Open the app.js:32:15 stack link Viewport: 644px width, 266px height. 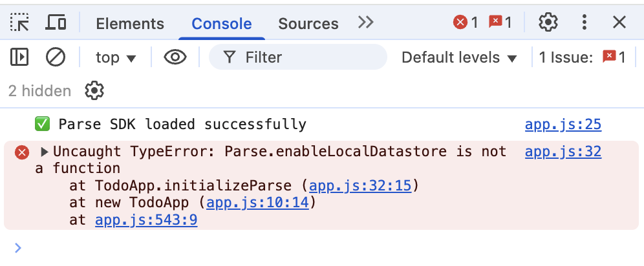click(360, 186)
